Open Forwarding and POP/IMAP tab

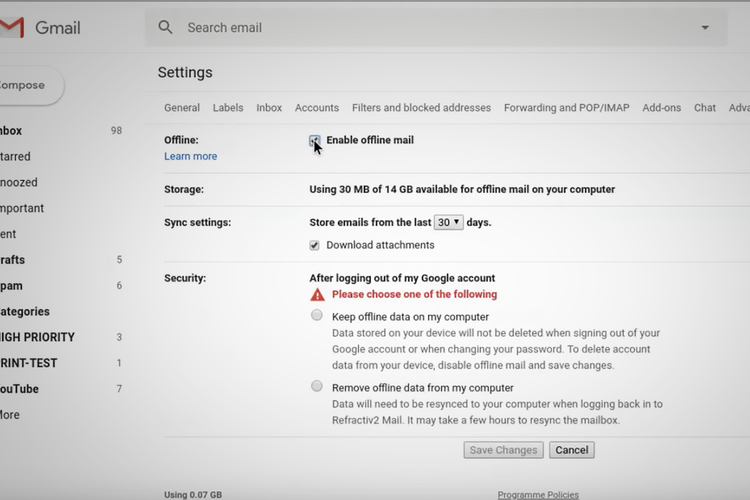point(566,108)
